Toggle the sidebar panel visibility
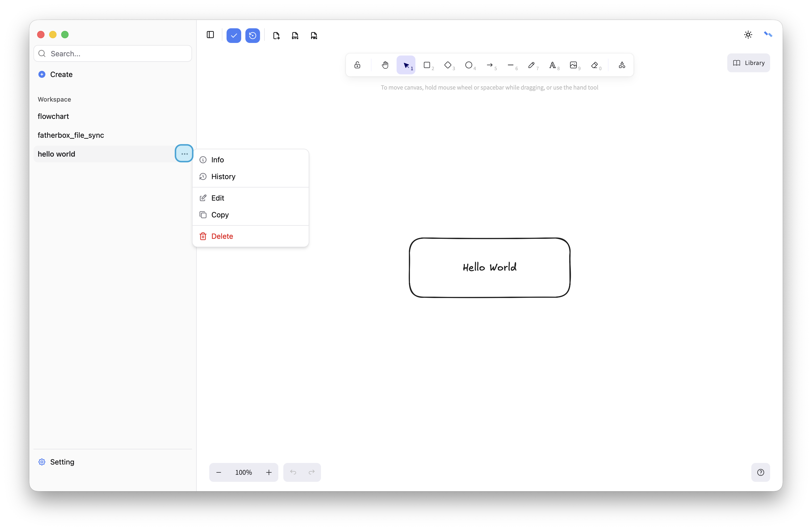 point(210,35)
